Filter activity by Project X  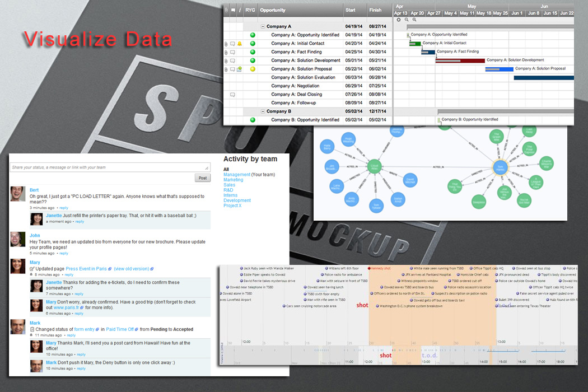click(x=232, y=206)
